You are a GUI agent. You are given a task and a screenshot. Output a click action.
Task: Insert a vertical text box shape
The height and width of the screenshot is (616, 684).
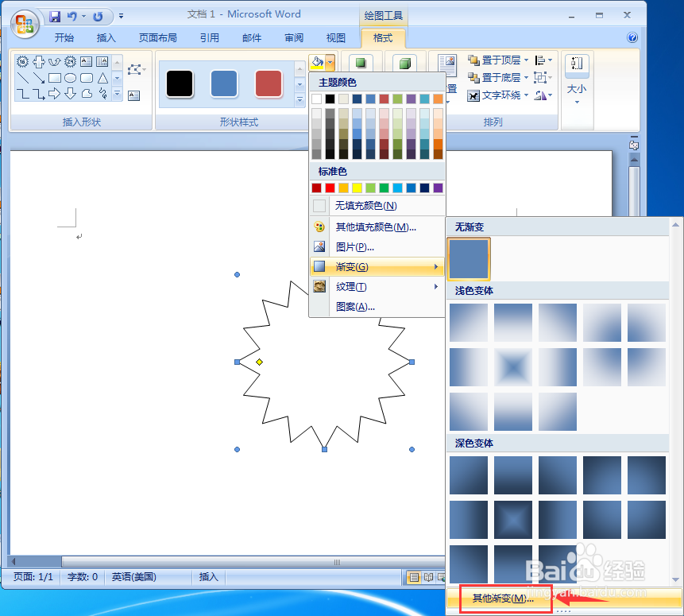(x=102, y=61)
